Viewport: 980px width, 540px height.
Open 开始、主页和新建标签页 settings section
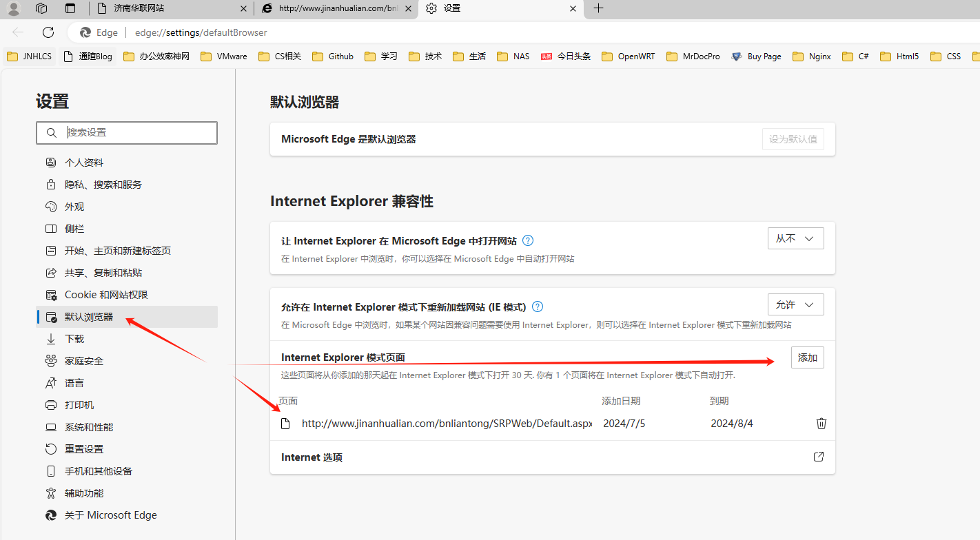(x=127, y=251)
